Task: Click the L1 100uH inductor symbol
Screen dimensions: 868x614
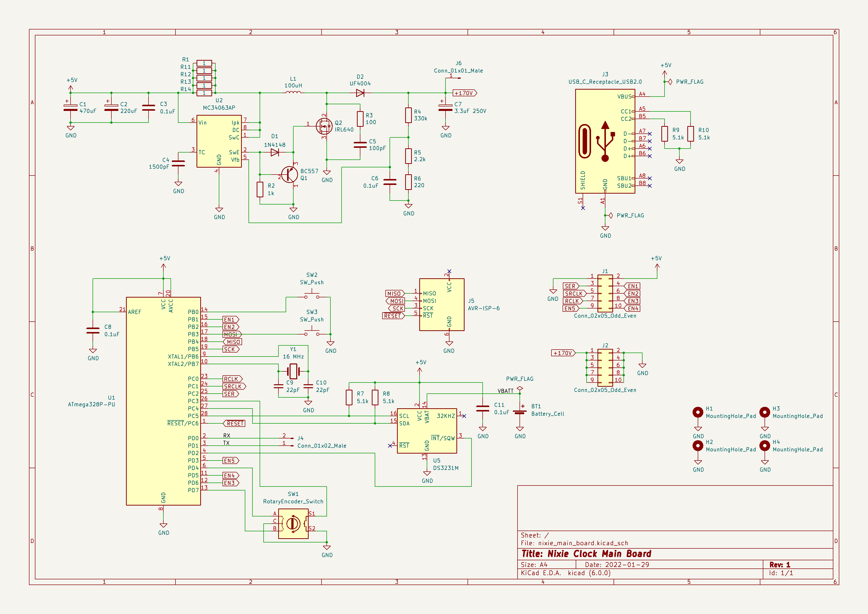Action: pos(293,93)
